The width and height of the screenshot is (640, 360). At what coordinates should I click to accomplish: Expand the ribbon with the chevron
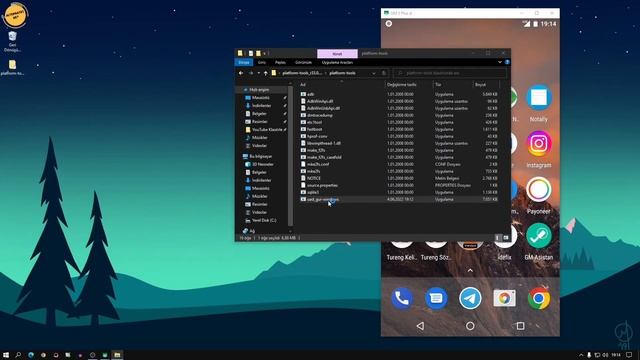point(500,62)
